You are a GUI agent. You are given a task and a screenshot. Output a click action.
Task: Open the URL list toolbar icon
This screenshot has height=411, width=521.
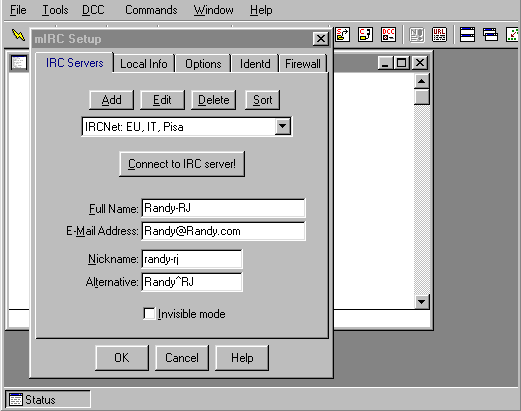439,35
